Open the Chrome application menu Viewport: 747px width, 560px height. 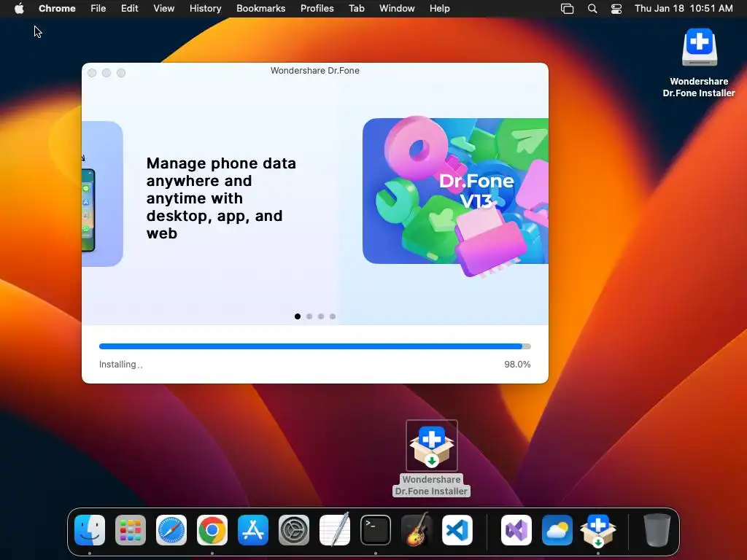pos(57,9)
